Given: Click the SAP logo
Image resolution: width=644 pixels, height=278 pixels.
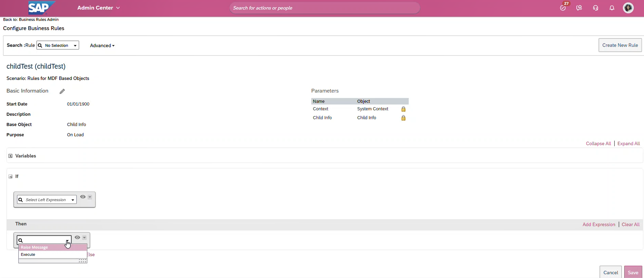Looking at the screenshot, I should [41, 7].
